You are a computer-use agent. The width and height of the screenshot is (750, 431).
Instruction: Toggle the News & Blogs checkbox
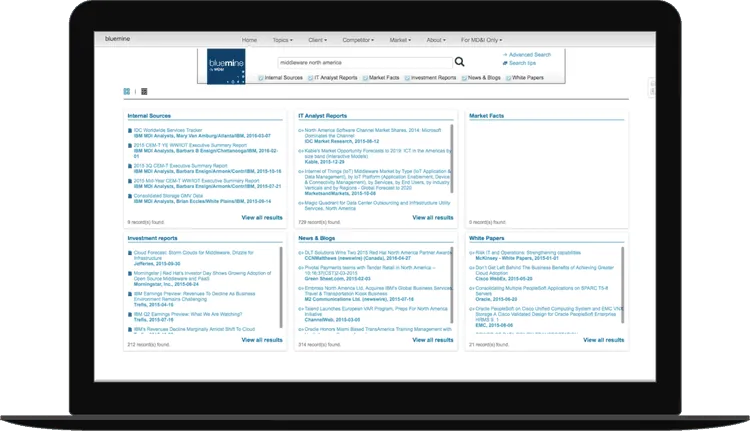pyautogui.click(x=464, y=78)
